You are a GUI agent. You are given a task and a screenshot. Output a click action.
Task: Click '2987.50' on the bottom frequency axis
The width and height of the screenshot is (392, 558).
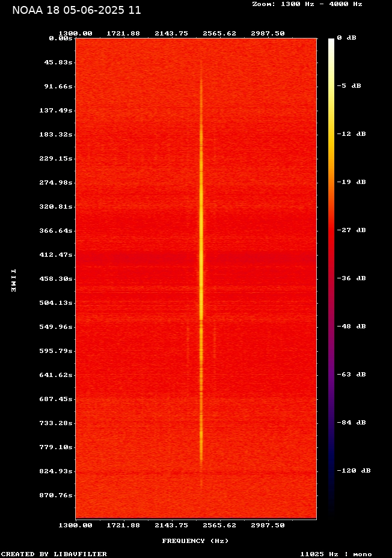point(268,526)
